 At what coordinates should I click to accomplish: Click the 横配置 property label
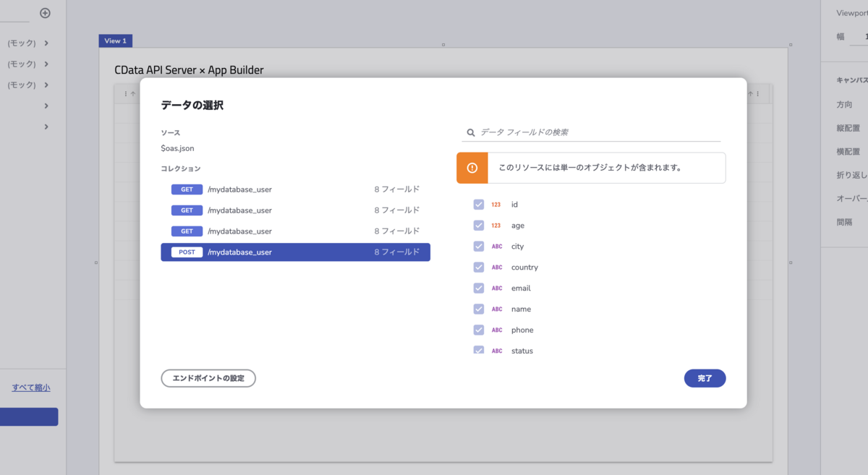[848, 152]
